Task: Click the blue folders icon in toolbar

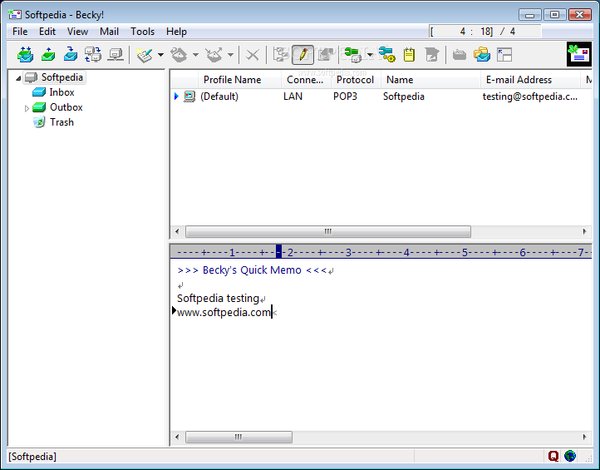Action: click(x=481, y=54)
